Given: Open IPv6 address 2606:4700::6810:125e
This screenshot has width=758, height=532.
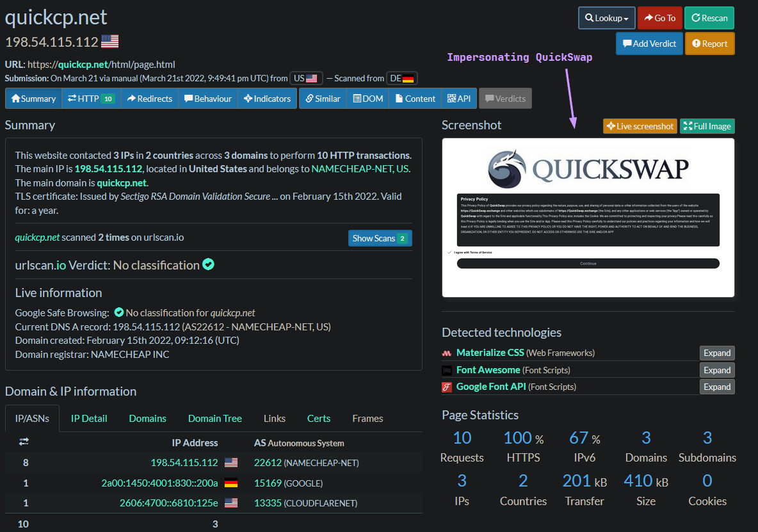Looking at the screenshot, I should 169,503.
